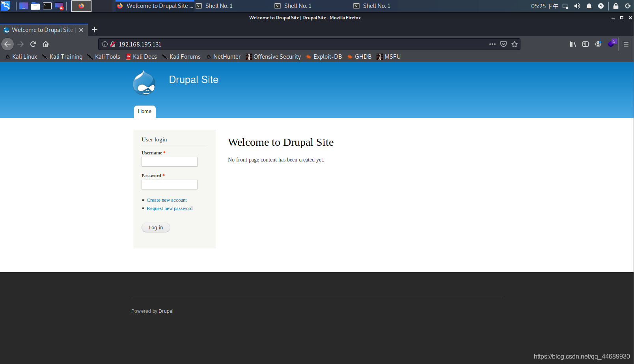Viewport: 634px width, 364px height.
Task: Click Request new password link
Action: click(170, 208)
